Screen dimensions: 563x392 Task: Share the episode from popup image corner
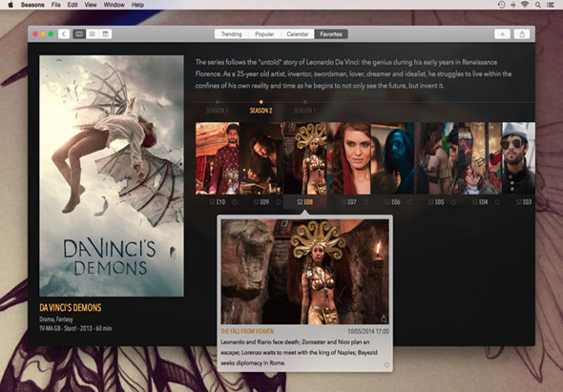click(x=384, y=319)
